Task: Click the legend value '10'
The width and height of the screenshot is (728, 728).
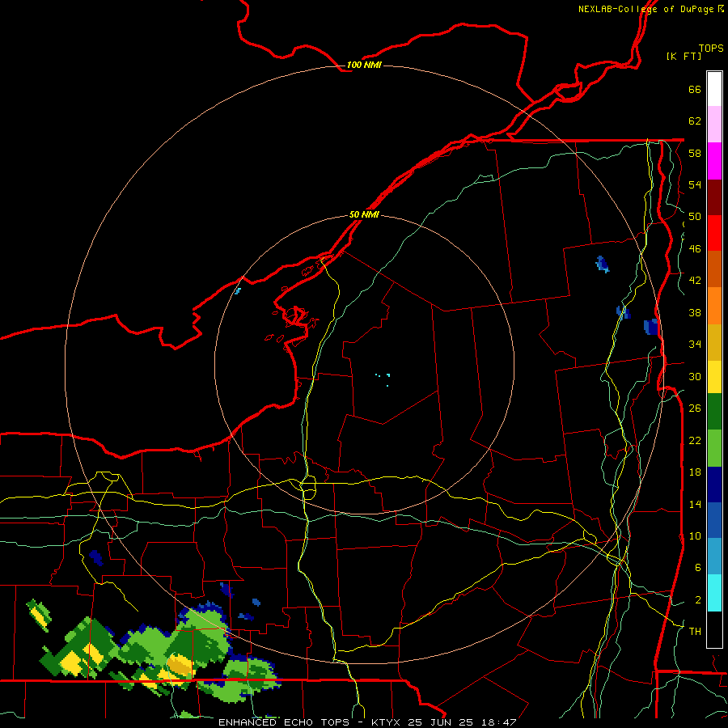Action: [695, 535]
